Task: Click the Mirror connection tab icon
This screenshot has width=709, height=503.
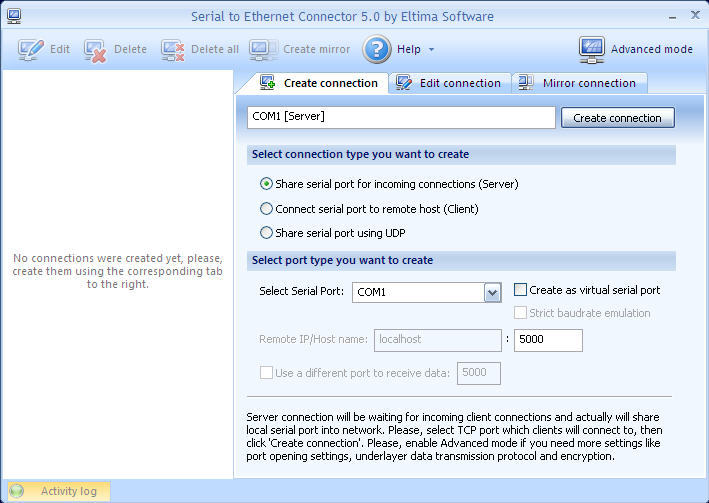Action: (x=525, y=82)
